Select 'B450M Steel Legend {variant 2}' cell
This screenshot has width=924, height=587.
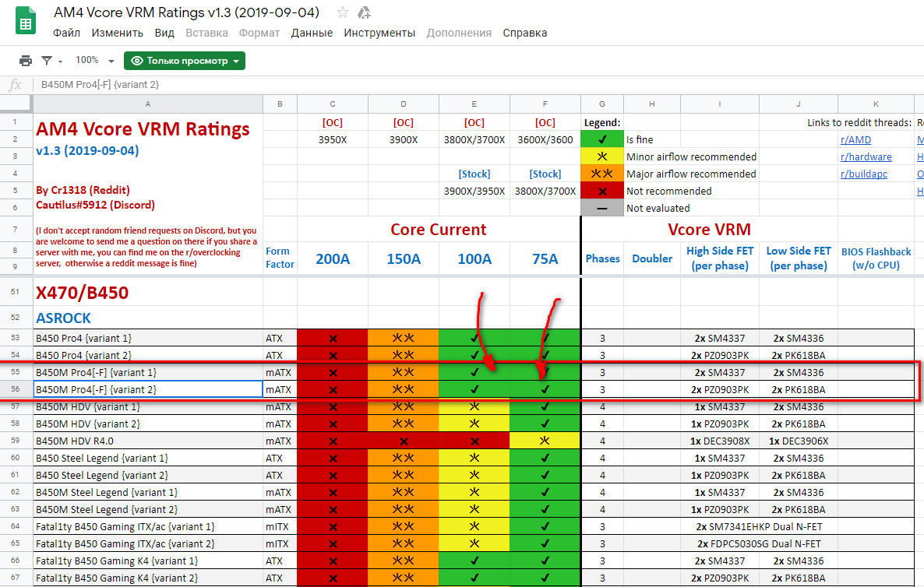[148, 509]
